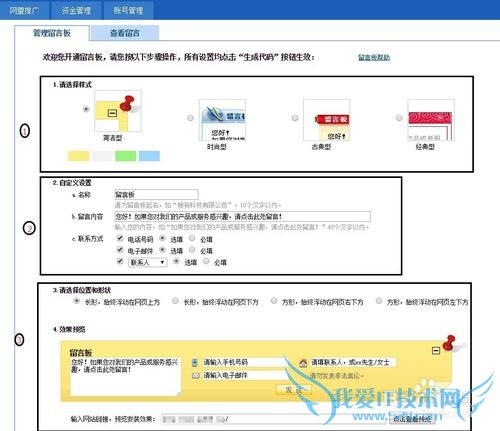
Task: Focus the 留言内容 message content field
Action: [242, 216]
